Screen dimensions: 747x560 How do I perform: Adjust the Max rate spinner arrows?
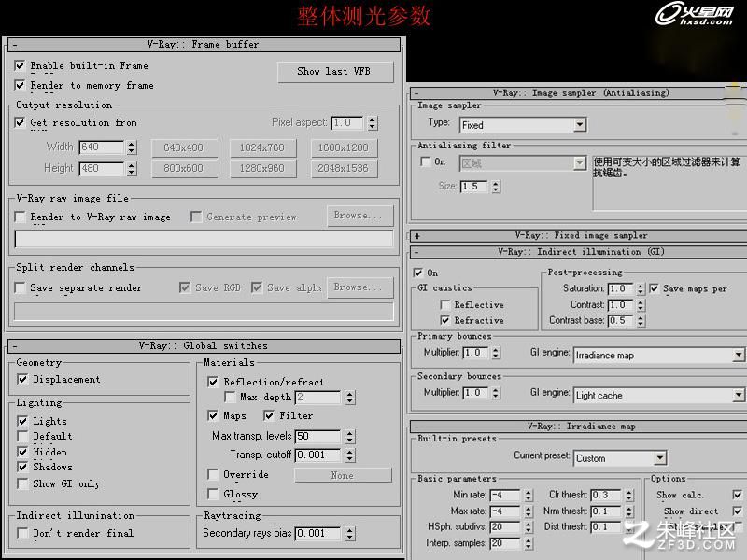click(529, 511)
